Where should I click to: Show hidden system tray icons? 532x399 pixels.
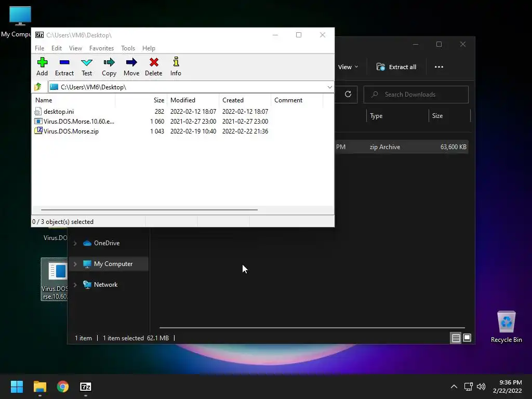[454, 387]
